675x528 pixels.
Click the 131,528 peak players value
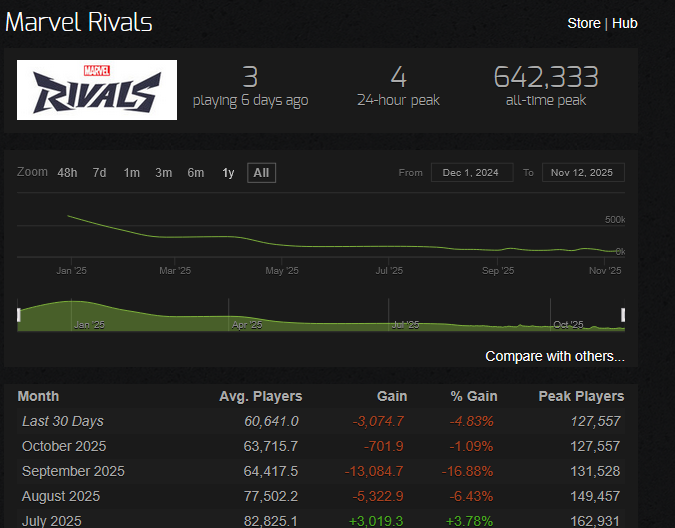595,471
